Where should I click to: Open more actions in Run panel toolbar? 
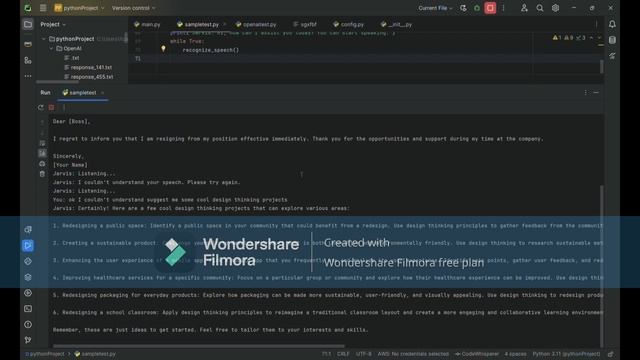64,107
